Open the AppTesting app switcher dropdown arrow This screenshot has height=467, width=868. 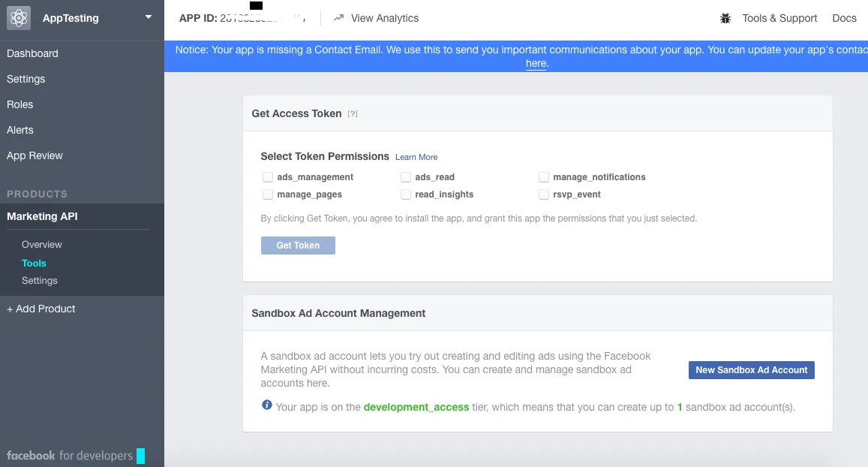click(149, 17)
